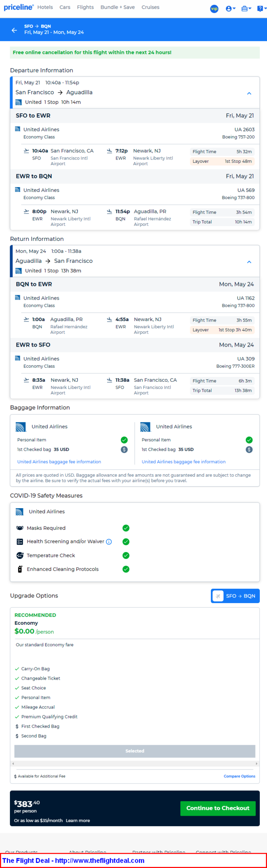Click United logo in COVID-19 Safety Measures
The height and width of the screenshot is (868, 267).
tap(20, 512)
